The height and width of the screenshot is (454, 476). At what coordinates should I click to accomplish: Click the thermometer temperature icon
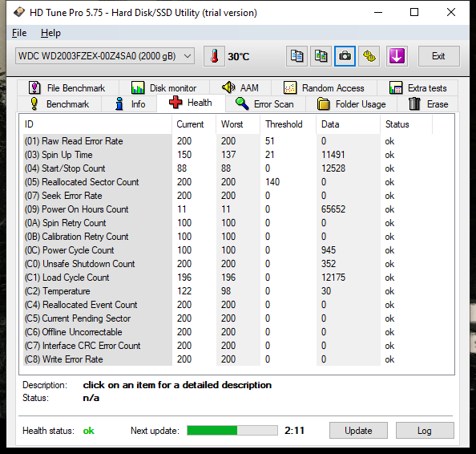214,56
